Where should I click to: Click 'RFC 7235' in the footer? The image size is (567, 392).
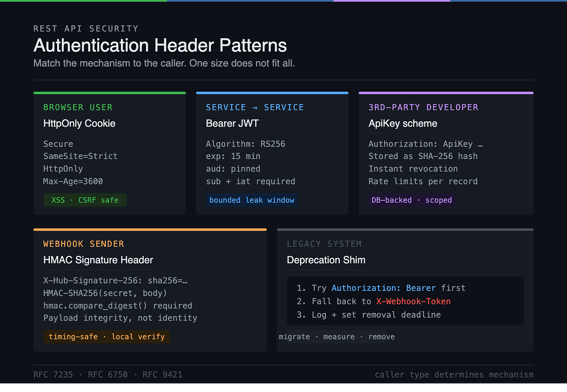pyautogui.click(x=53, y=375)
